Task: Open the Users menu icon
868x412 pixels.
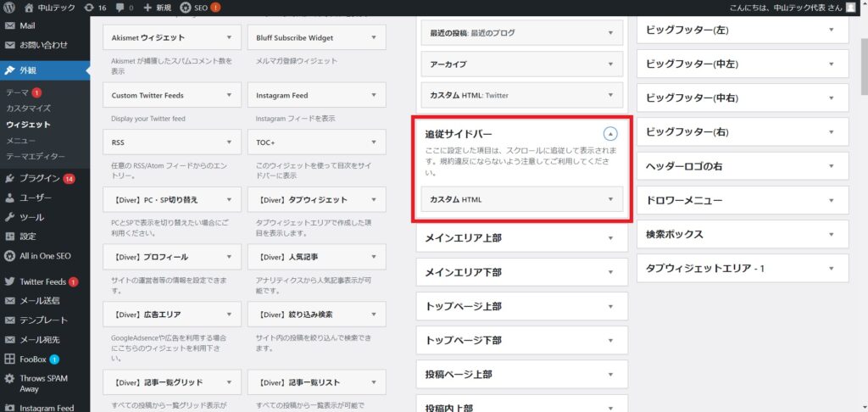Action: pos(10,198)
